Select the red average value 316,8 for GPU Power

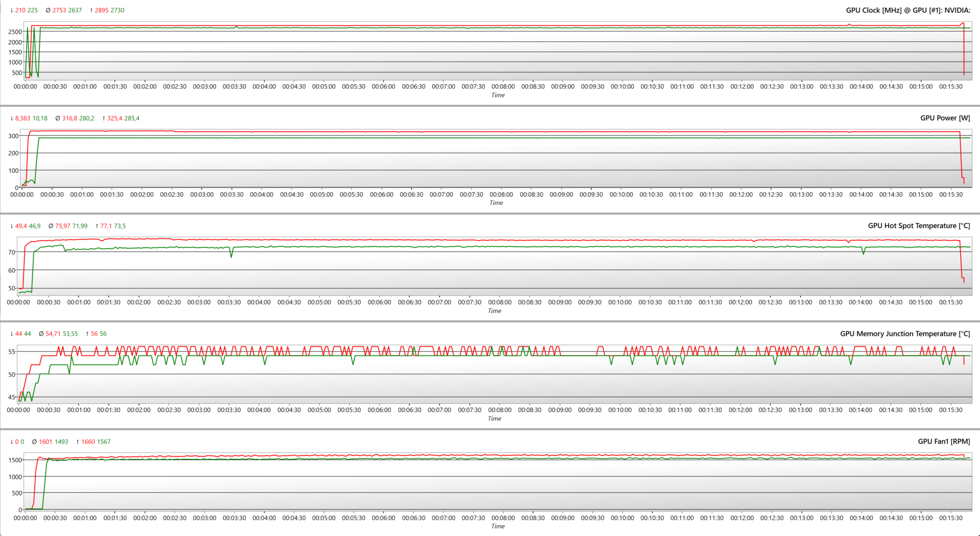(x=70, y=118)
